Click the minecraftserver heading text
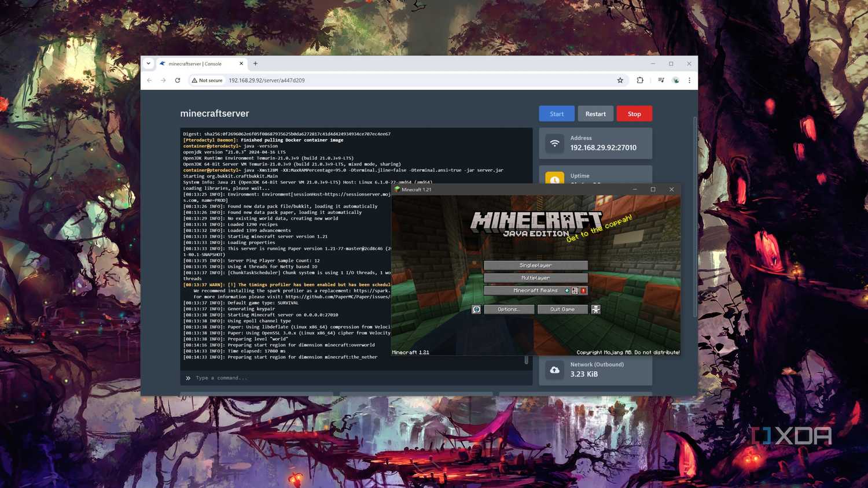Viewport: 868px width, 488px height. tap(215, 113)
